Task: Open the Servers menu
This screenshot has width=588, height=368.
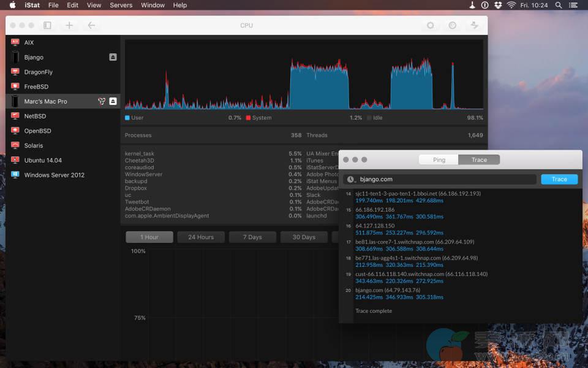Action: click(121, 5)
